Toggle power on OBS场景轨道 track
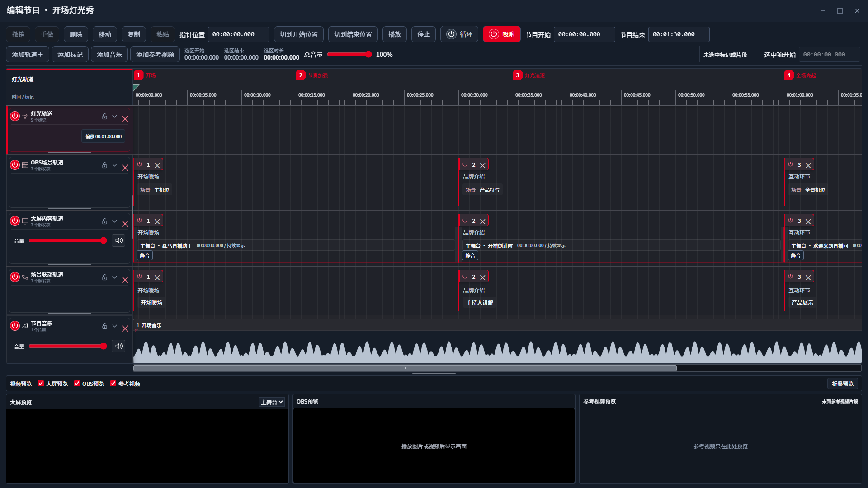Viewport: 868px width, 488px height. pyautogui.click(x=15, y=165)
